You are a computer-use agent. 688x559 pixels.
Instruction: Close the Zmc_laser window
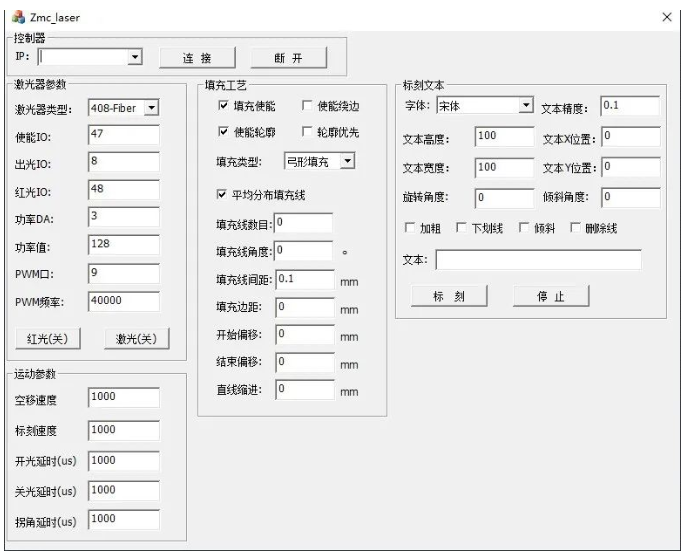667,17
